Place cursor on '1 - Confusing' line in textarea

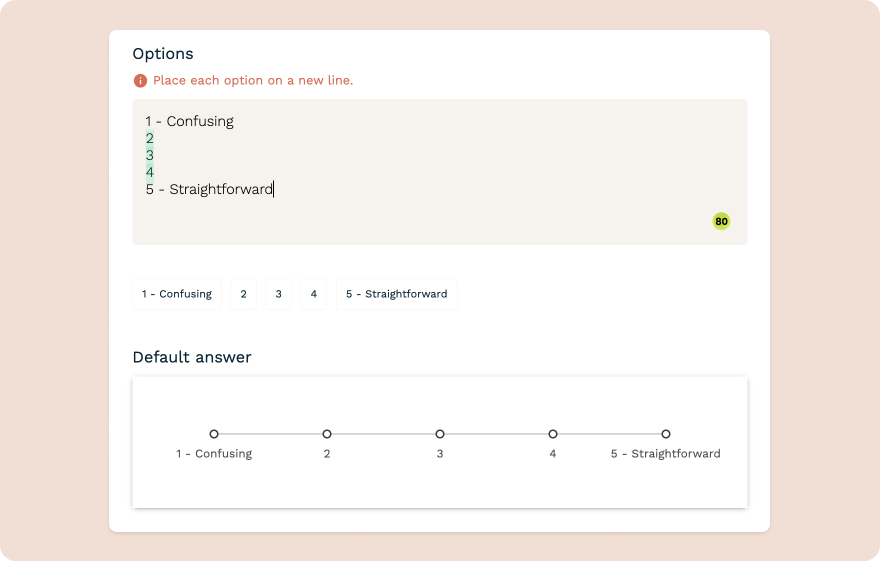(x=189, y=121)
